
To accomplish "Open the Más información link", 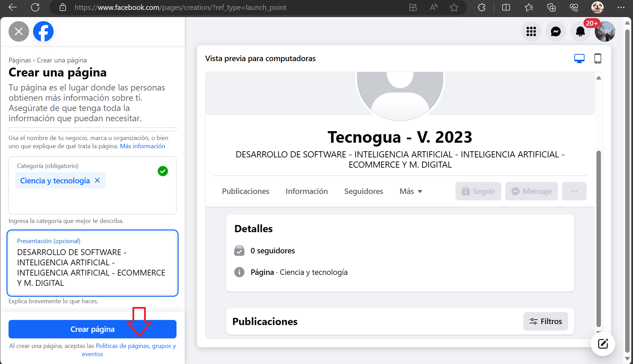I will point(142,146).
